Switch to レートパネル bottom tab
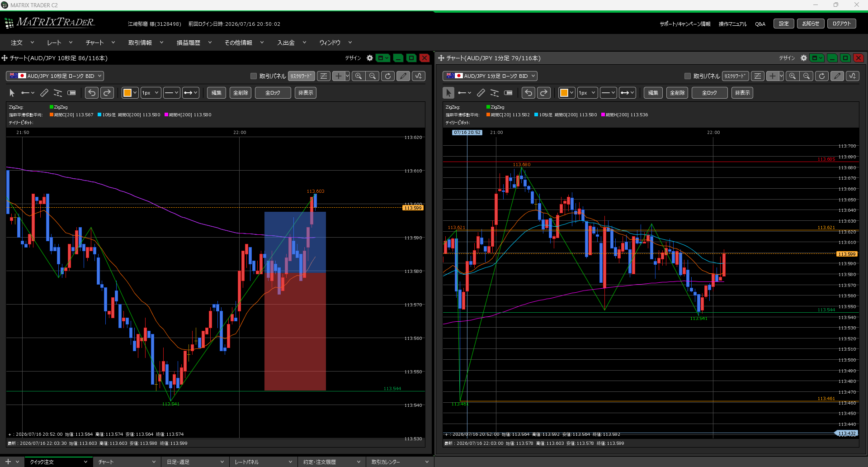Screen dimensions: 868x467 coord(263,462)
